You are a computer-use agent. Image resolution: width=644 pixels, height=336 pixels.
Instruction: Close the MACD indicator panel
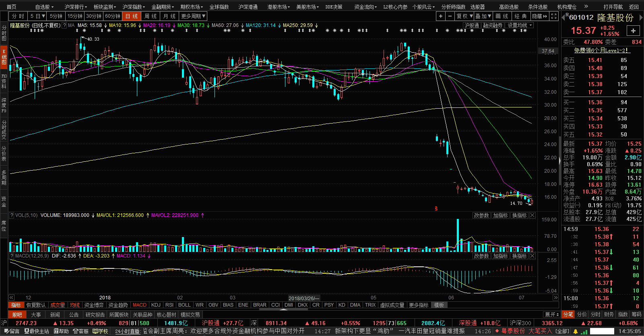point(532,256)
